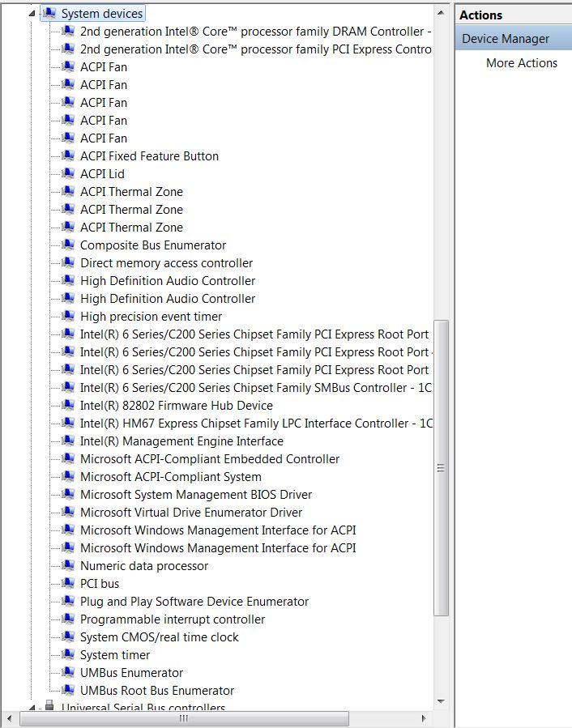Open More Actions in Actions pane

(521, 62)
